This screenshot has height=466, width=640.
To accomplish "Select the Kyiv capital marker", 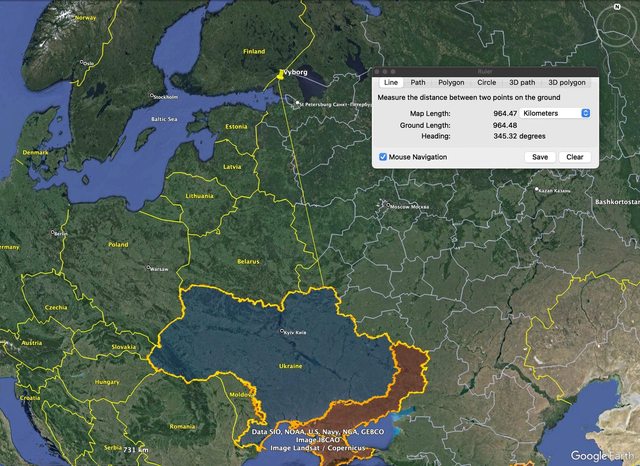I will click(x=281, y=330).
